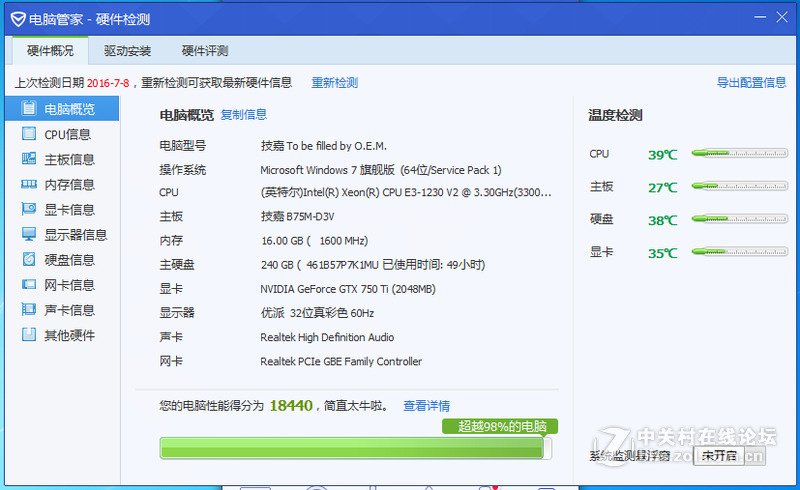Screen dimensions: 800x490
Task: Click the 超越98%的电脑 badge
Action: [x=500, y=426]
